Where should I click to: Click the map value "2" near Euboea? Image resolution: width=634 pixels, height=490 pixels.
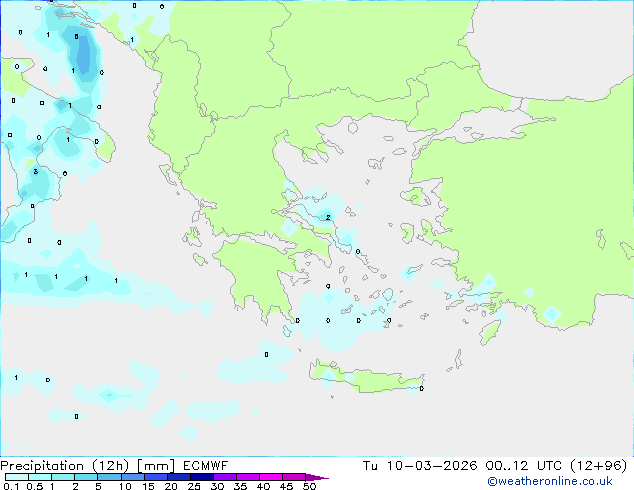(x=328, y=218)
